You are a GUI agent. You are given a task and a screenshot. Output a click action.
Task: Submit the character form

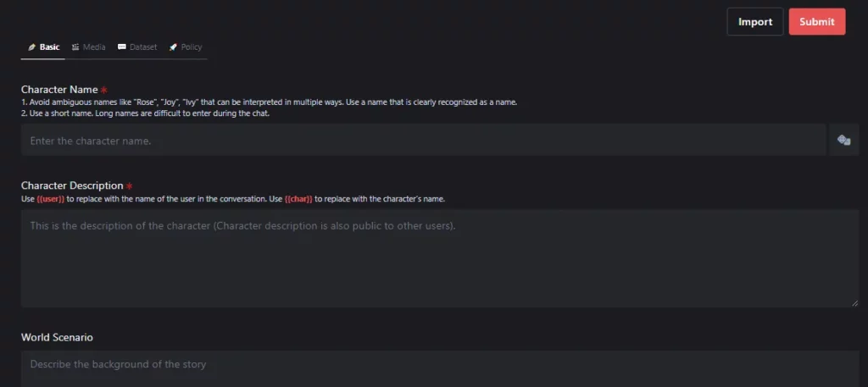tap(816, 22)
